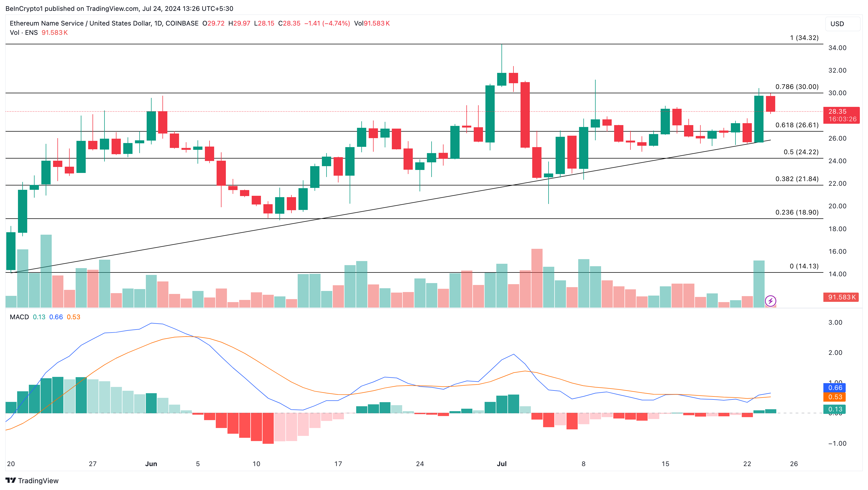Select the 1 (34.32) Fibonacci level label
Image resolution: width=868 pixels, height=490 pixels.
[x=804, y=38]
